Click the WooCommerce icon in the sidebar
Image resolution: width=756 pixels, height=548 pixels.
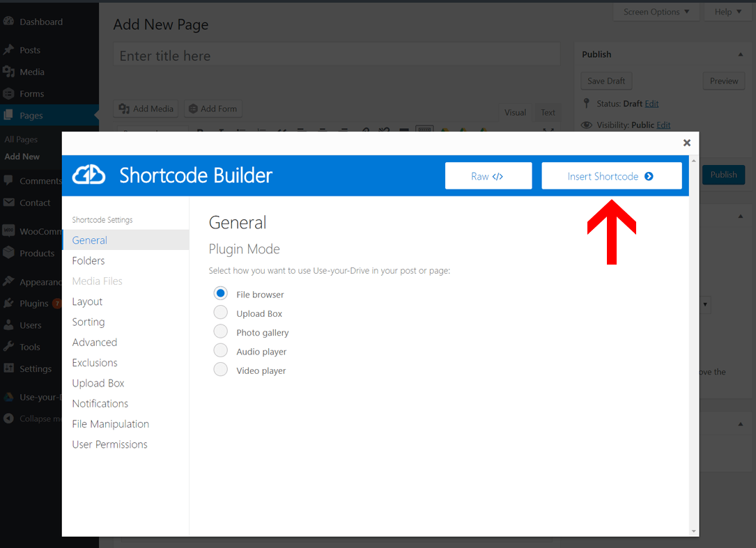8,231
